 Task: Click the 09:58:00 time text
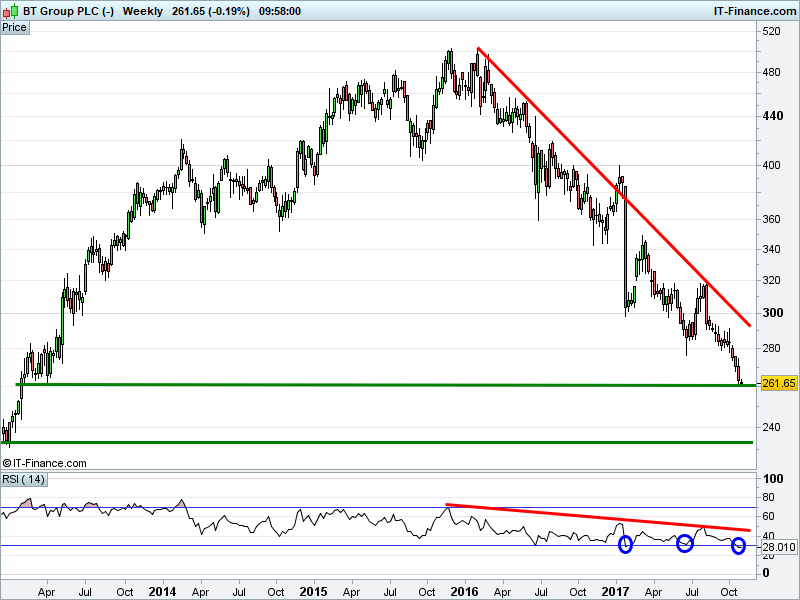(x=280, y=11)
